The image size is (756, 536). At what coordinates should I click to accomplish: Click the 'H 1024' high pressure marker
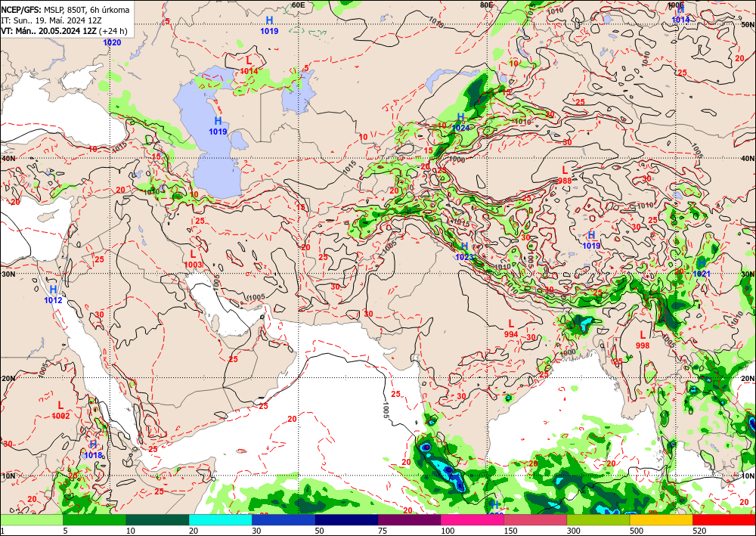461,122
